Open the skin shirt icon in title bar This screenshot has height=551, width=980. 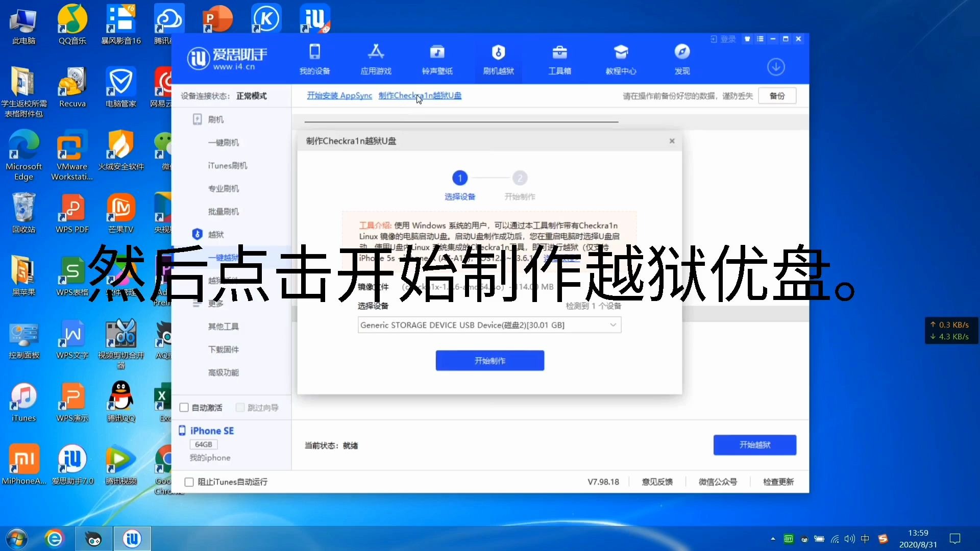(747, 39)
